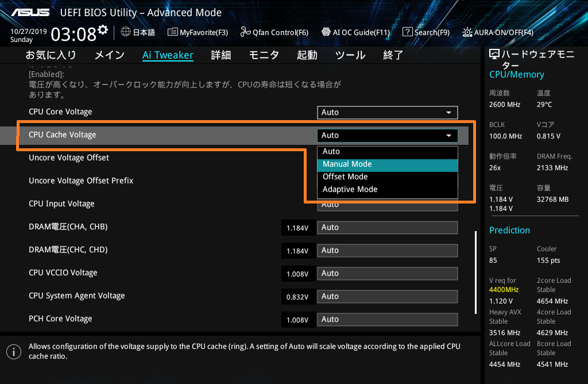The width and height of the screenshot is (588, 384).
Task: Click the Prediction heading
Action: coord(510,230)
